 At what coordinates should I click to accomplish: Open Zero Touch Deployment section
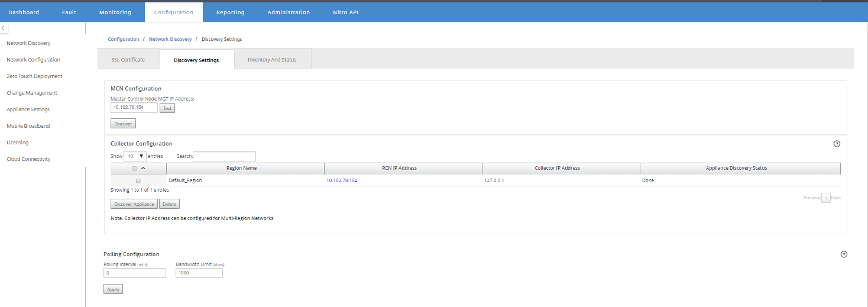34,76
